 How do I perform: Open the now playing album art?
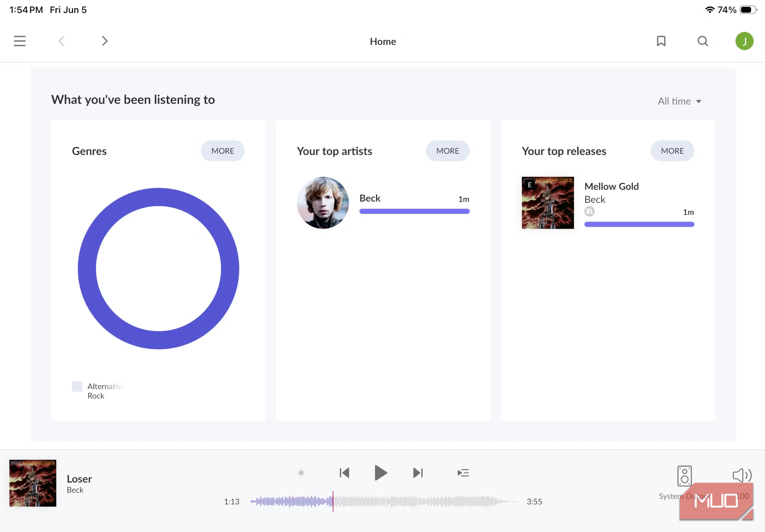33,483
